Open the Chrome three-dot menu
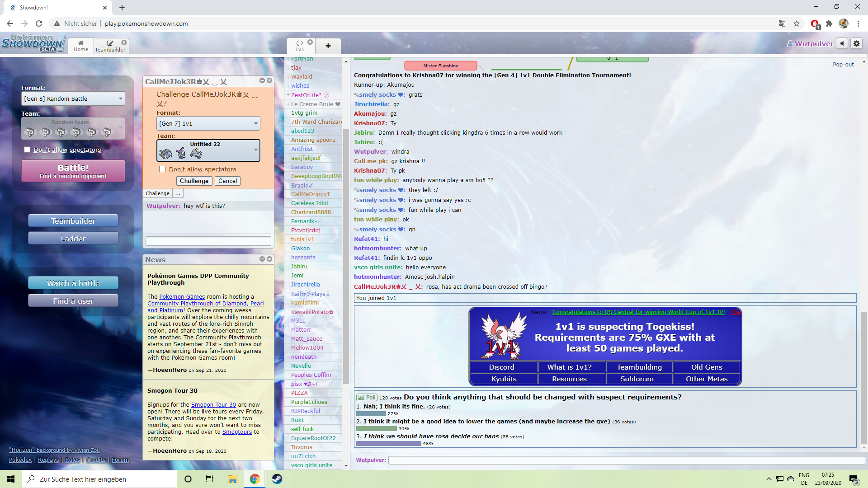 point(858,23)
